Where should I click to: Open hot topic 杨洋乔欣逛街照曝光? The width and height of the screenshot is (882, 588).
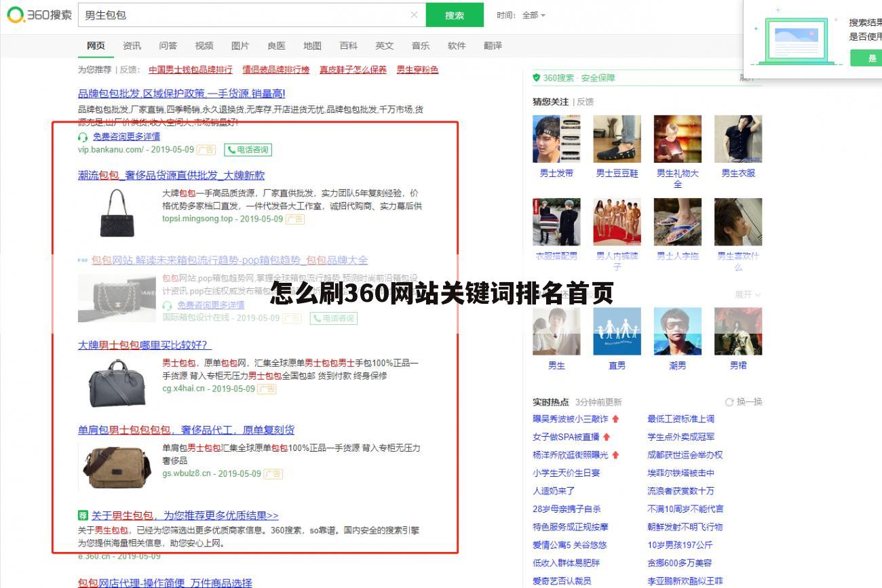tap(571, 455)
